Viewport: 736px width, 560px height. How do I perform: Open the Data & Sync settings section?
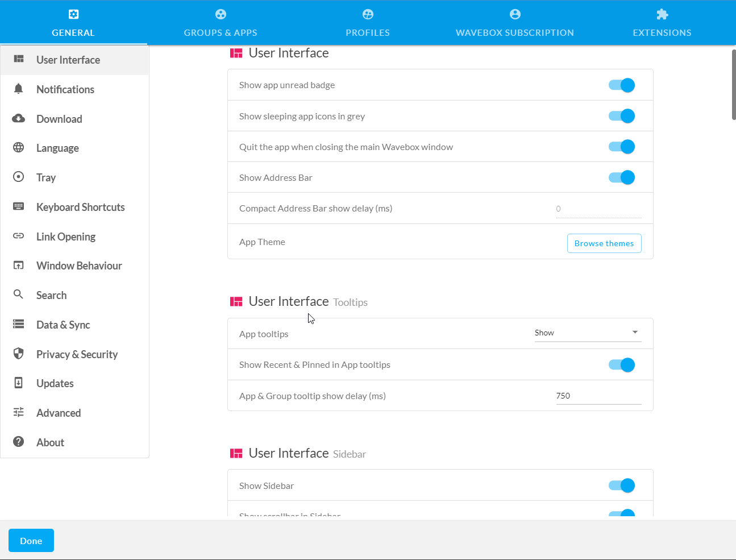click(74, 325)
